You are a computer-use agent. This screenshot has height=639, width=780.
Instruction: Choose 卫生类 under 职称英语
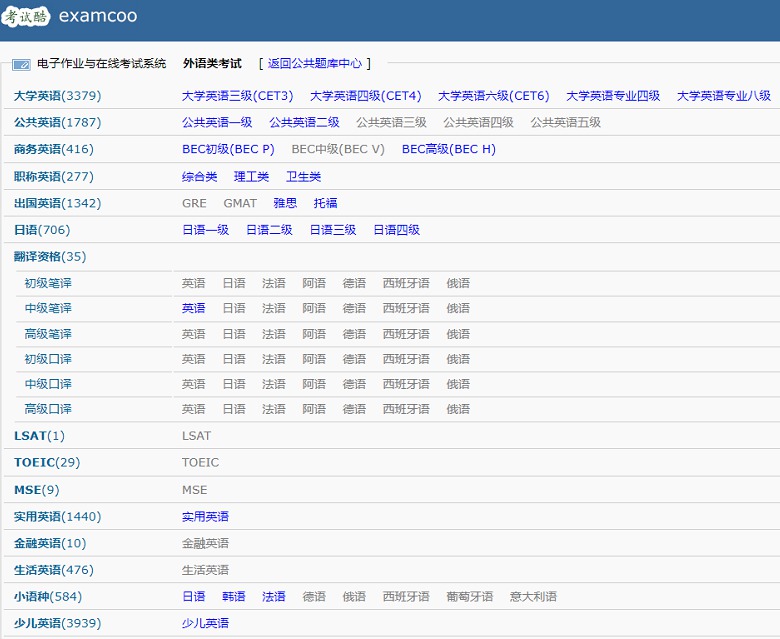tap(303, 176)
